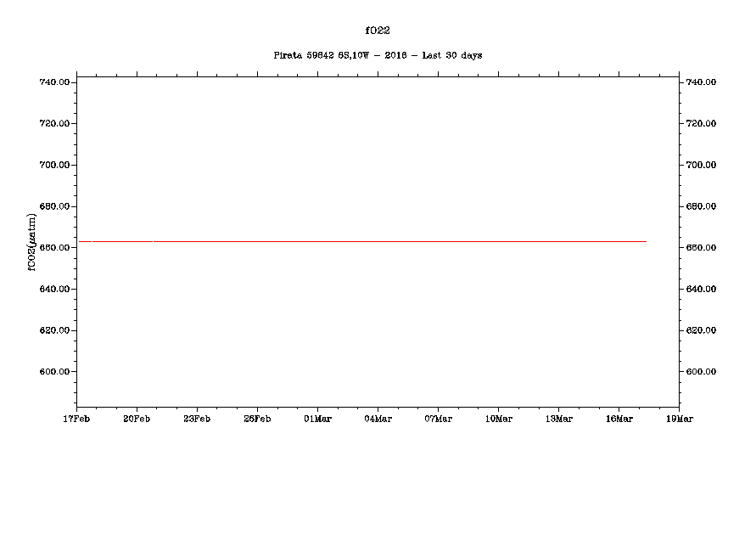Click the 26Feb date tick label
Screen dimensions: 756x535
[x=257, y=419]
